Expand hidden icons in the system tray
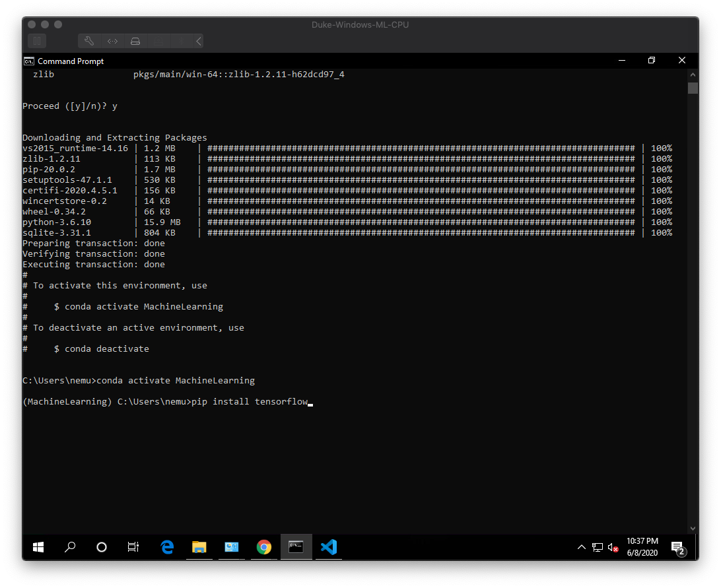 click(582, 547)
